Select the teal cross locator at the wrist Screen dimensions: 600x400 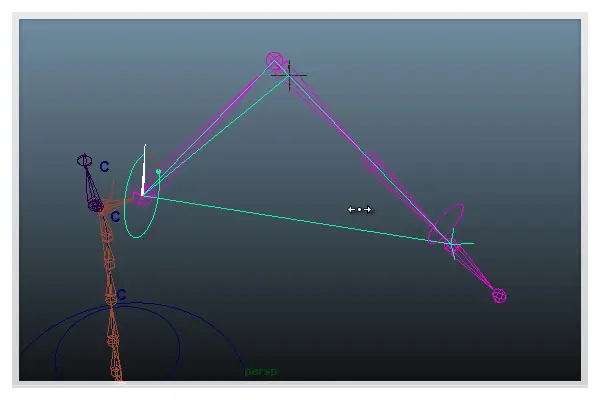tap(453, 244)
